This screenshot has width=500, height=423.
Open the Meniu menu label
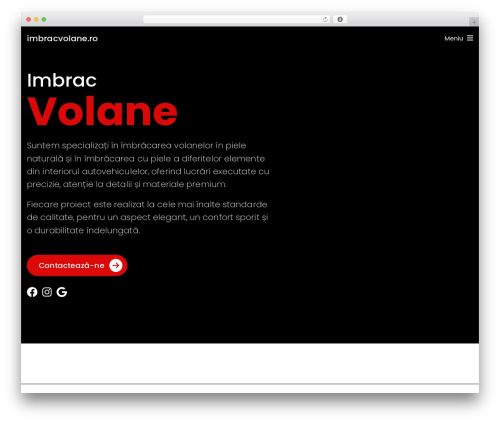(454, 38)
